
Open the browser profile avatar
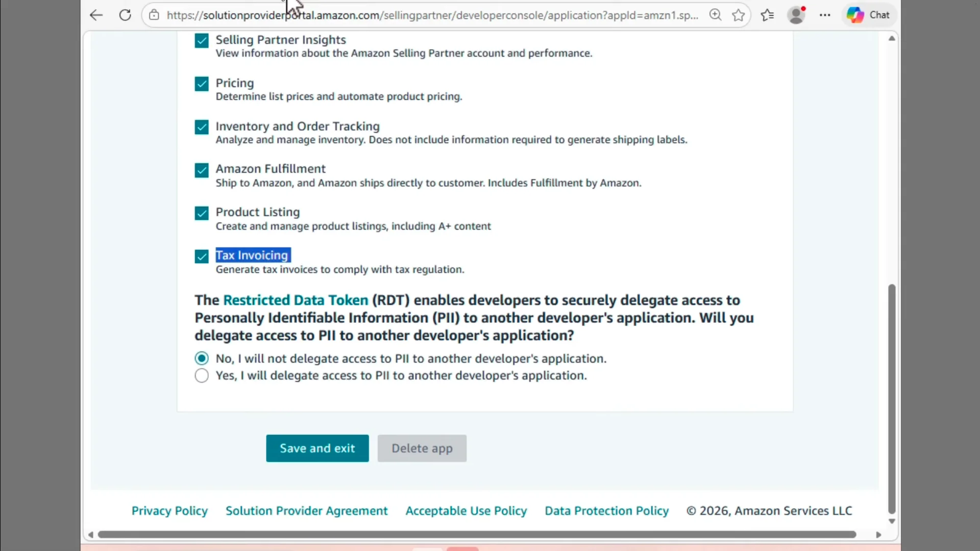pos(796,15)
